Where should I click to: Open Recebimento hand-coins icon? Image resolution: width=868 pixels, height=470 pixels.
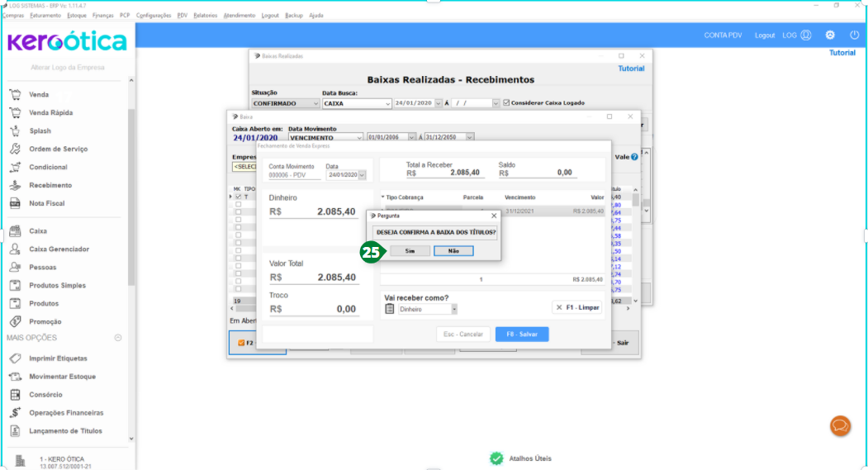(15, 186)
